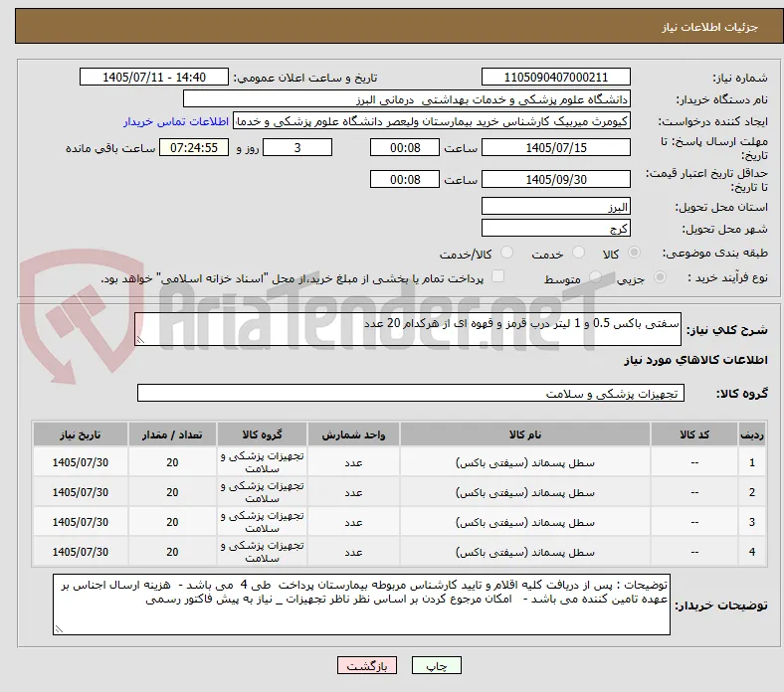Viewport: 784px width, 692px height.
Task: Click the unit عدد in row 2
Action: click(x=353, y=492)
